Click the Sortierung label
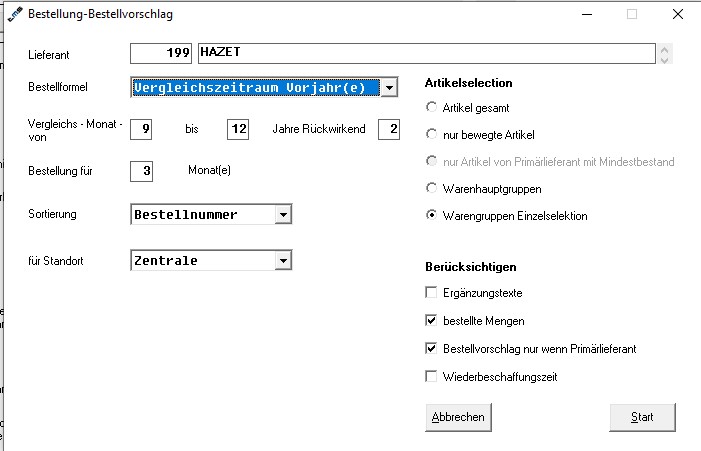This screenshot has width=701, height=451. [x=52, y=214]
